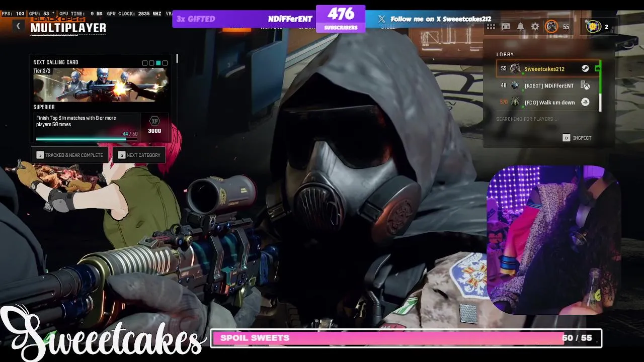Select second calling card page indicator
This screenshot has height=362, width=644.
(x=151, y=63)
